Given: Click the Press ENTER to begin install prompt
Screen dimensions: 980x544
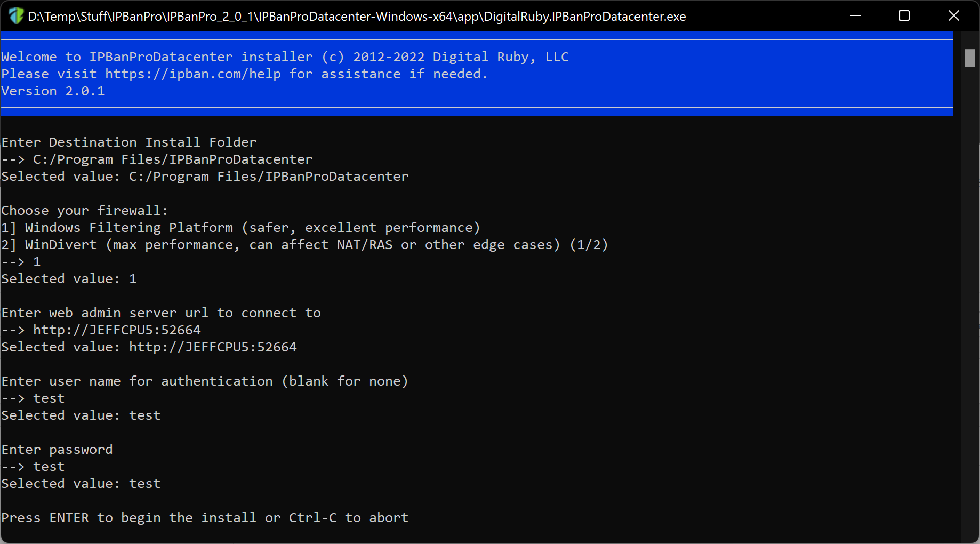Looking at the screenshot, I should 205,518.
